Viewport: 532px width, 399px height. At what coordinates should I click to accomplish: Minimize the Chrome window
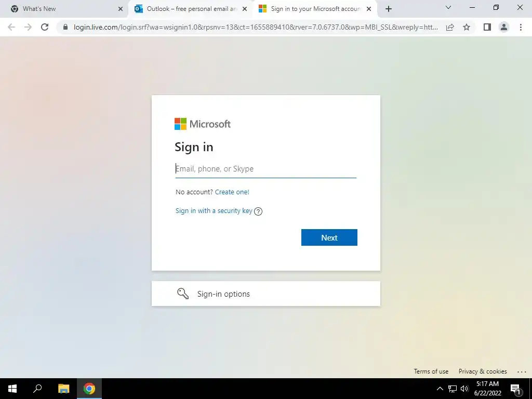472,7
